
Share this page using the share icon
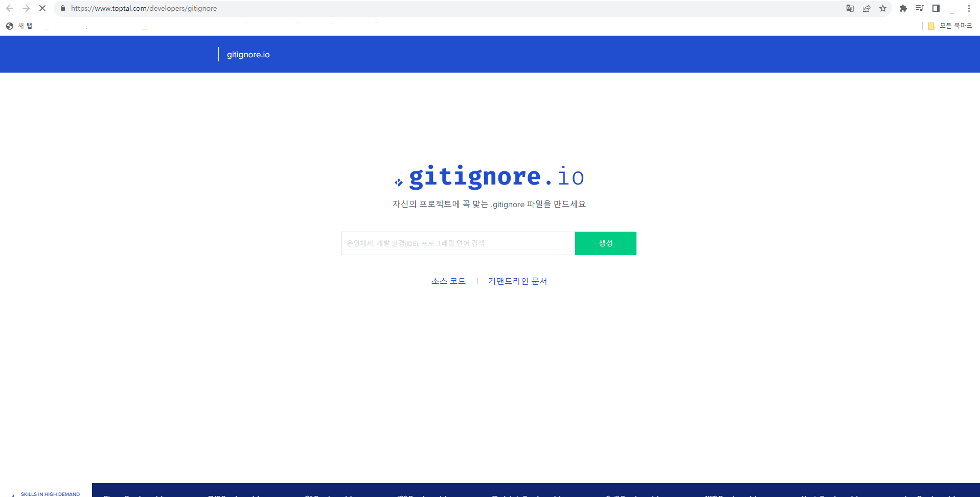(867, 8)
